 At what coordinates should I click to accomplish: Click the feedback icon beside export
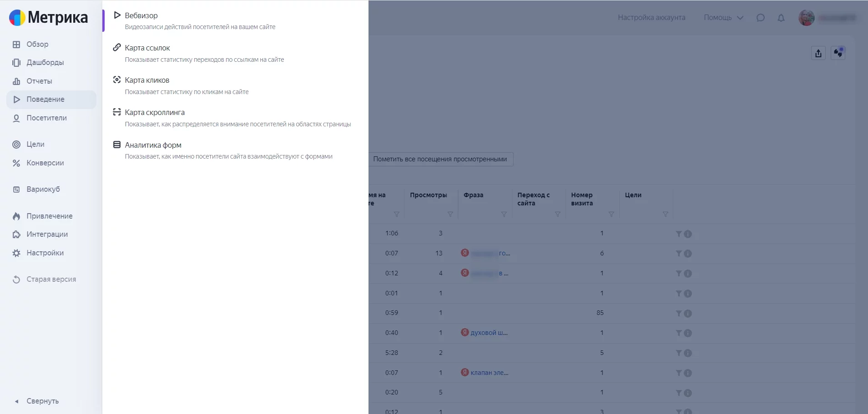[838, 53]
